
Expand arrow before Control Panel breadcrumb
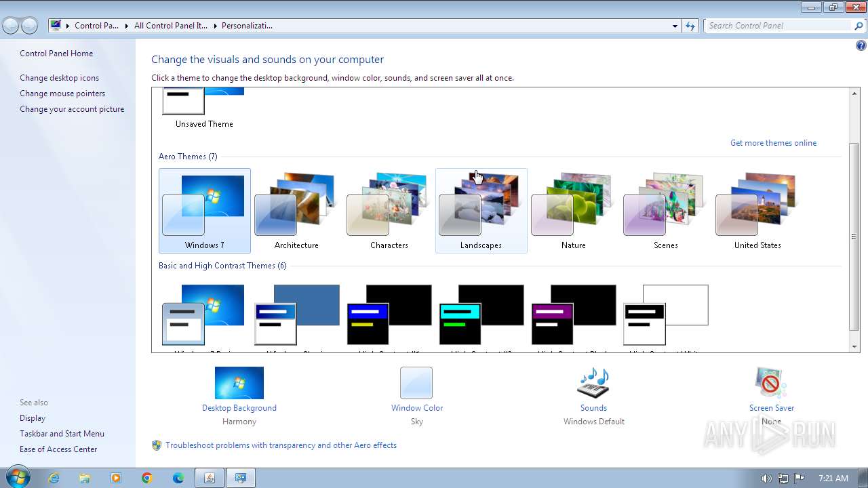click(x=68, y=26)
